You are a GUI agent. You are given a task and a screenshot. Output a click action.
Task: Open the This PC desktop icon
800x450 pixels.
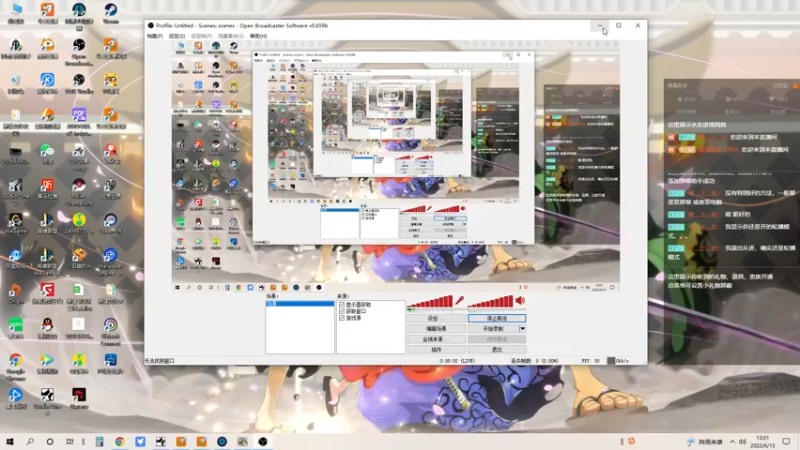[16, 12]
